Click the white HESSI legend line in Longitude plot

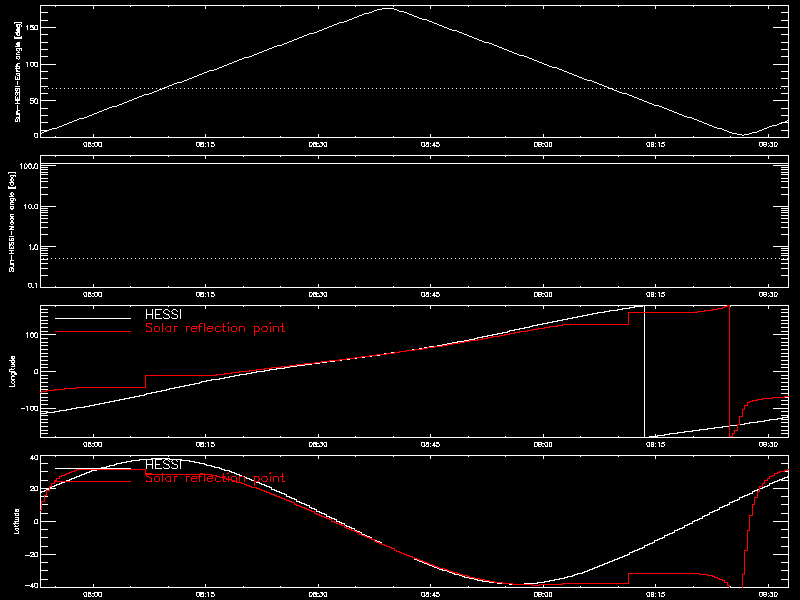pos(93,318)
